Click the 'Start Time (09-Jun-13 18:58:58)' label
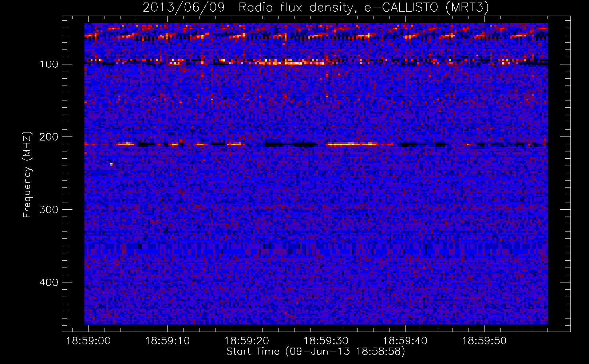This screenshot has width=589, height=364. 316,352
